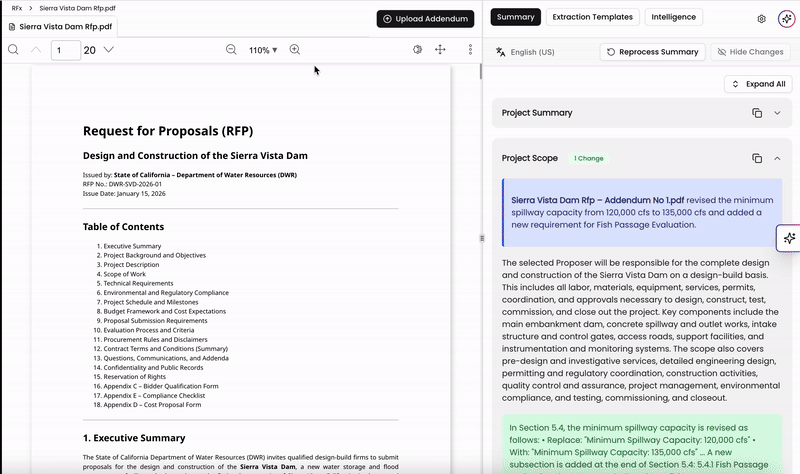Zoom in using the plus magnifier icon
Screen dimensions: 800x474
[295, 49]
